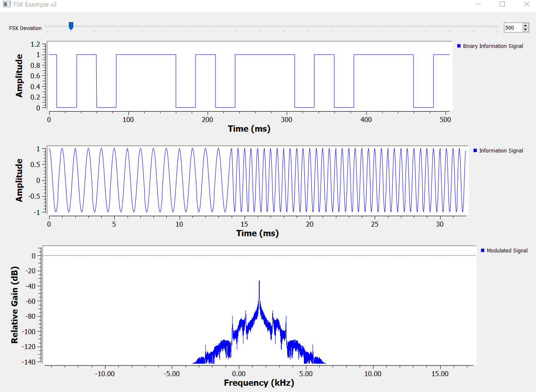Image resolution: width=536 pixels, height=392 pixels.
Task: Minimize the FSK Example window
Action: click(x=478, y=5)
